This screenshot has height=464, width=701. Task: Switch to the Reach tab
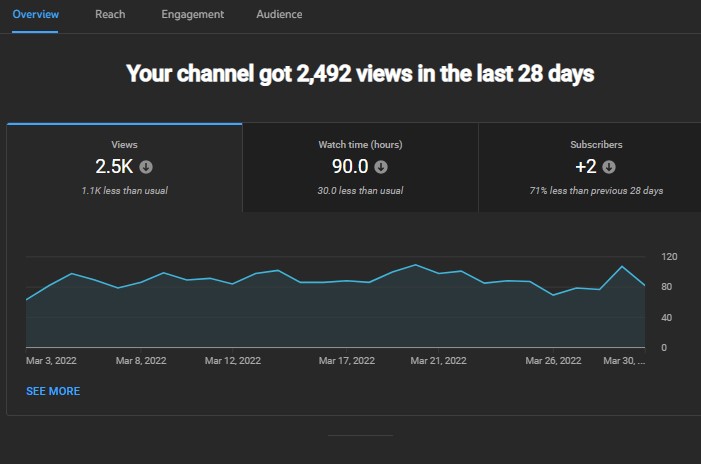(x=110, y=14)
